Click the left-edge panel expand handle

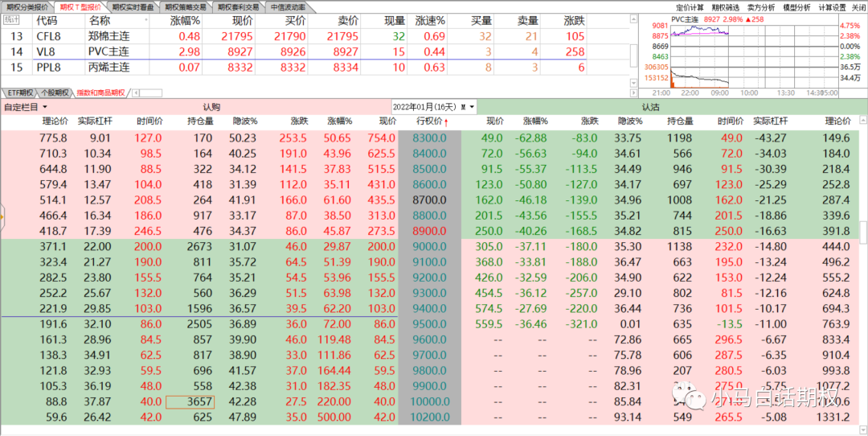point(2,216)
